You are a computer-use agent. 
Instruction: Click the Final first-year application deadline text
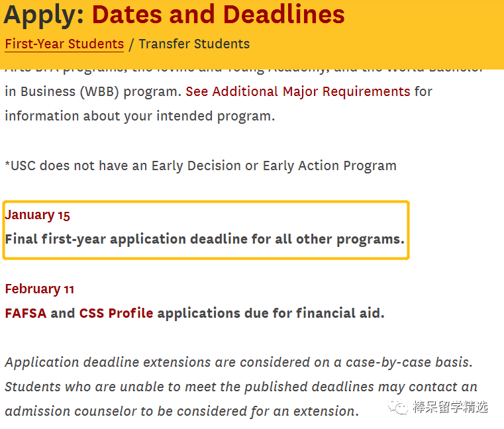205,240
